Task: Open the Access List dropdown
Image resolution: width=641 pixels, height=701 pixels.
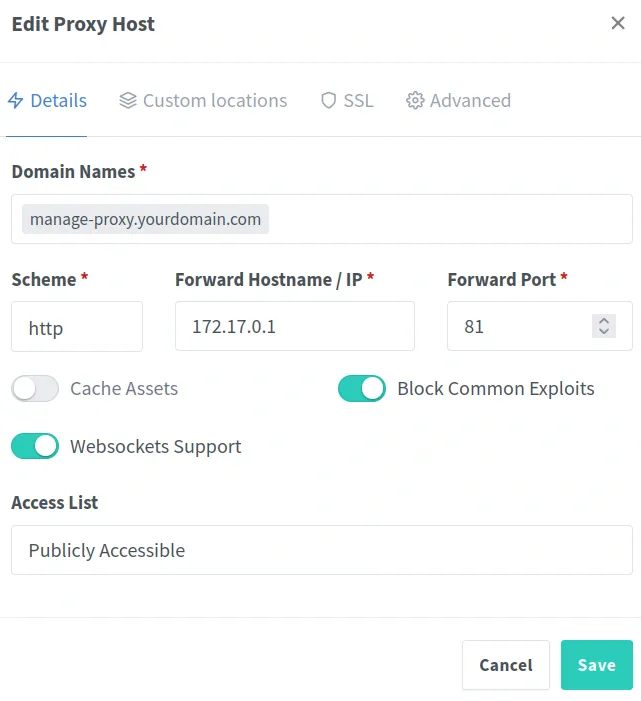Action: coord(322,550)
